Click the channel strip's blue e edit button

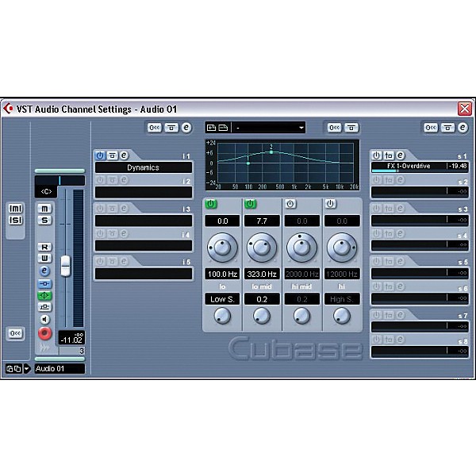(x=44, y=271)
